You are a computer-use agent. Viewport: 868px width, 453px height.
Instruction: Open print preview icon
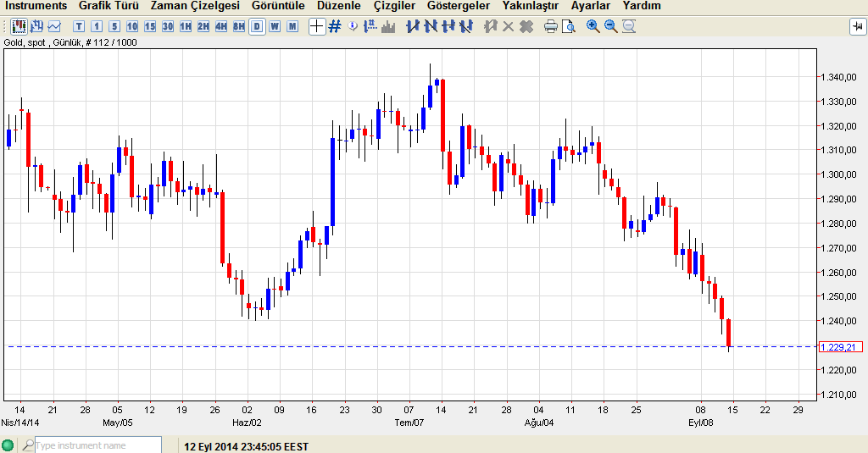tap(568, 26)
